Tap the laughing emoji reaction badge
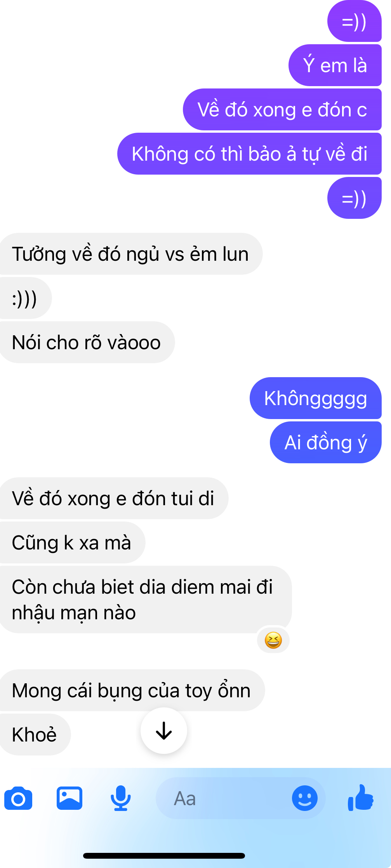 point(273,640)
